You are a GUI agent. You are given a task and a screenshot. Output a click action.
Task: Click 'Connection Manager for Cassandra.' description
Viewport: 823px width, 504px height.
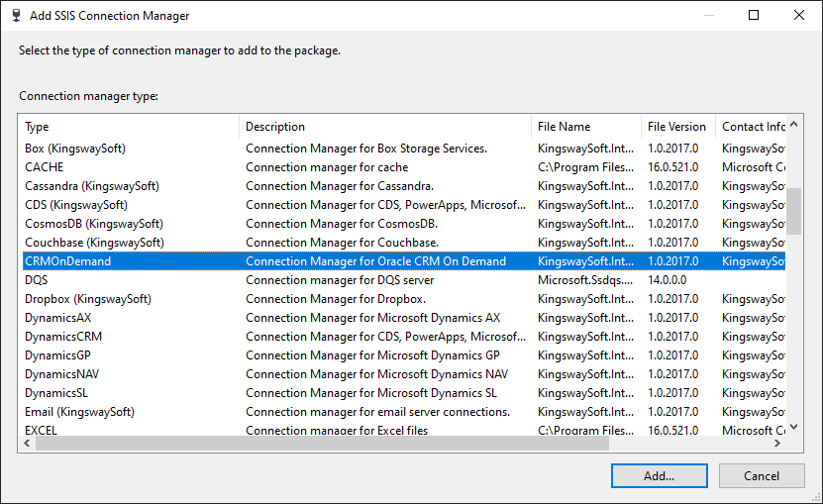tap(340, 186)
